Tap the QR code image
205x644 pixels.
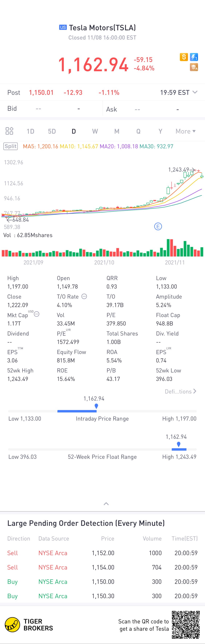click(186, 625)
